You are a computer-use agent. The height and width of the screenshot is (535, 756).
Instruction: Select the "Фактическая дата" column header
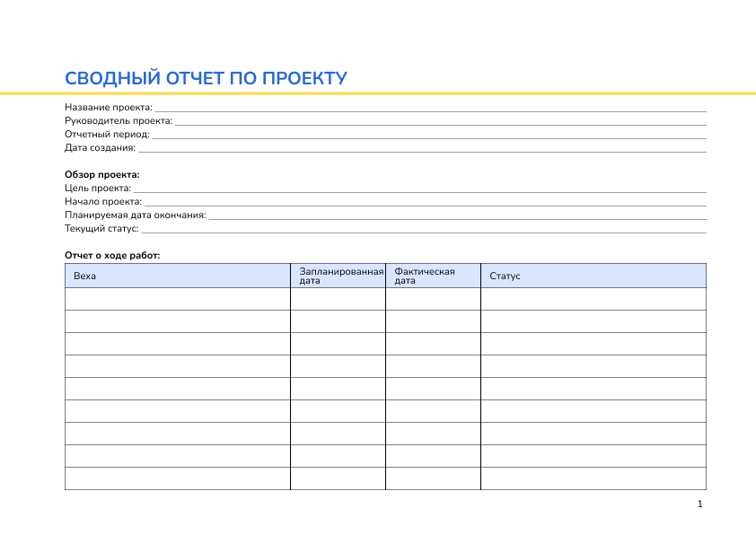click(x=433, y=276)
